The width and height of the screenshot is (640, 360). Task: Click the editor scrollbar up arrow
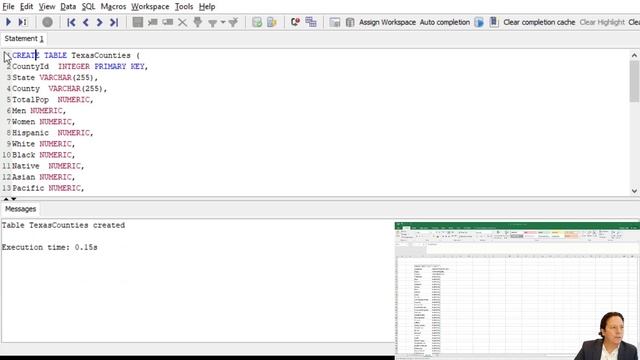click(634, 55)
